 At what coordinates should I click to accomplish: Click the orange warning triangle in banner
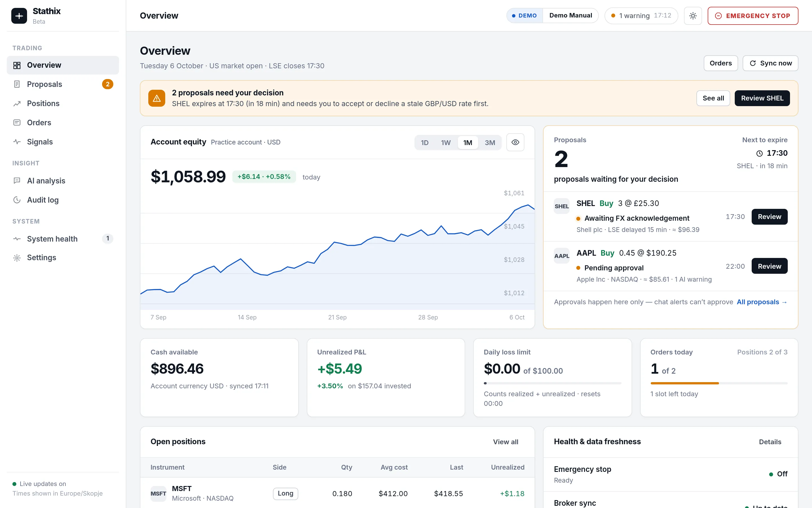157,98
